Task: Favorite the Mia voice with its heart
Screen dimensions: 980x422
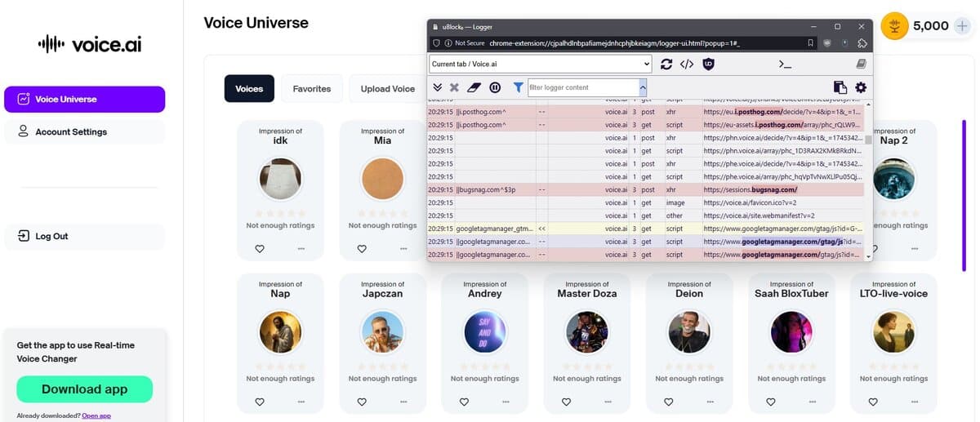Action: click(x=362, y=248)
